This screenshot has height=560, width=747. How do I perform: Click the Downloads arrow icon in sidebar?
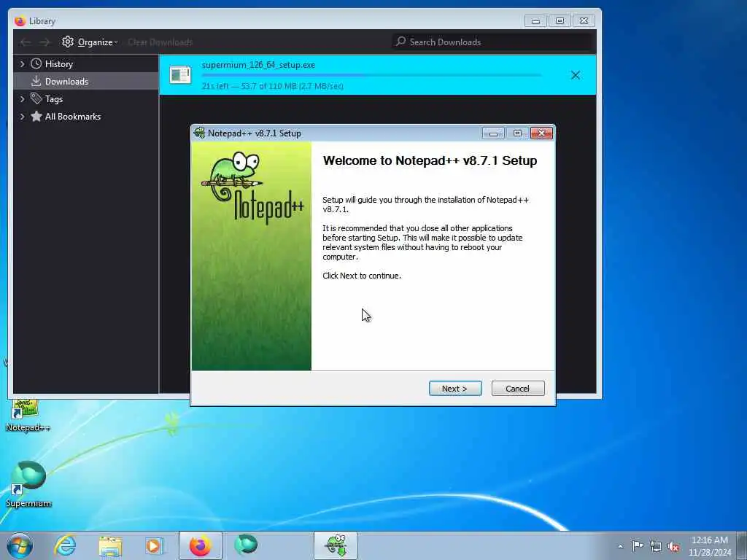point(36,82)
